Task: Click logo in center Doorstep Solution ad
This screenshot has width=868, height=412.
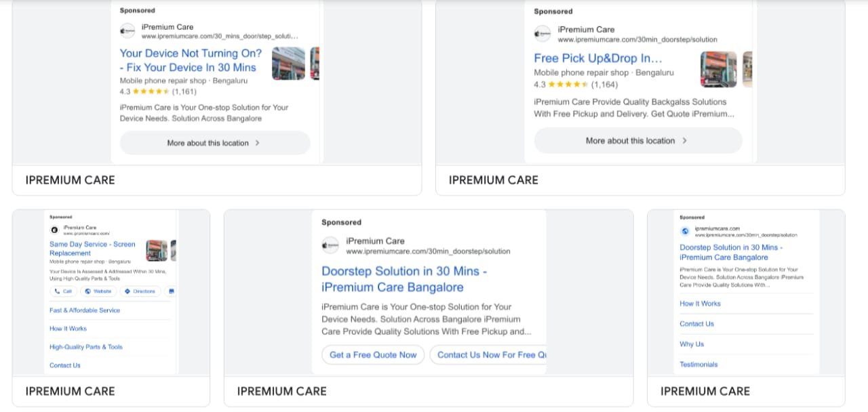Action: pyautogui.click(x=330, y=245)
